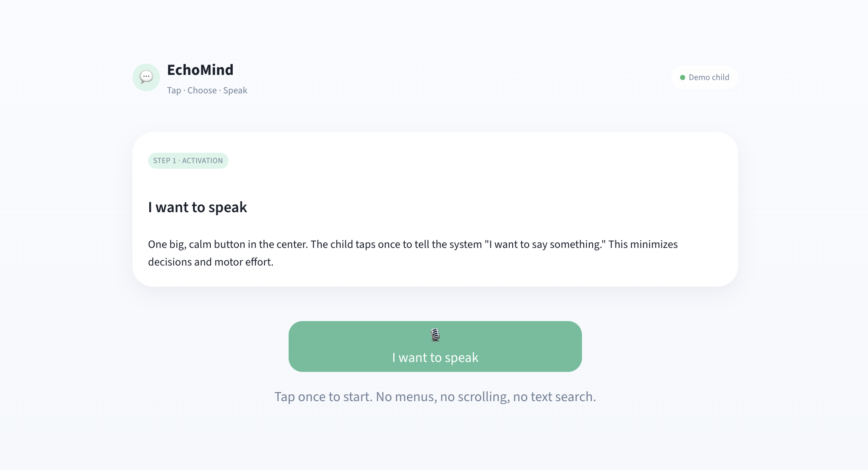Open the Demo child profile pill

click(x=705, y=77)
